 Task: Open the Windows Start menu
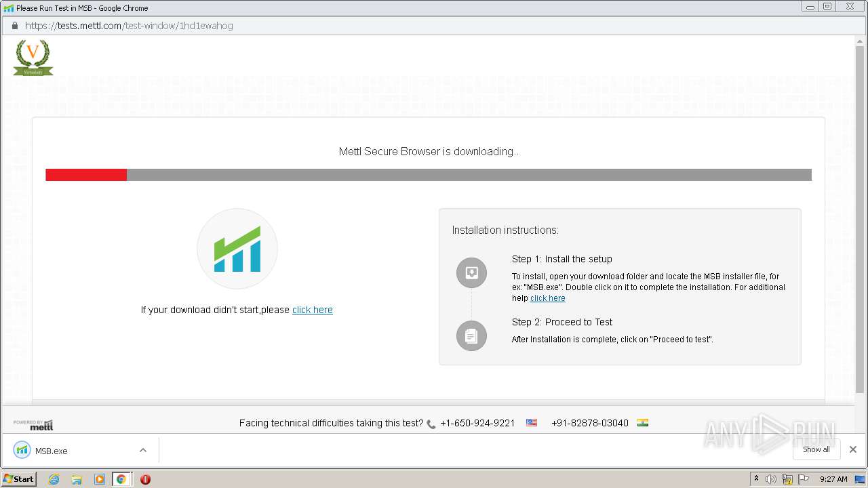[18, 479]
